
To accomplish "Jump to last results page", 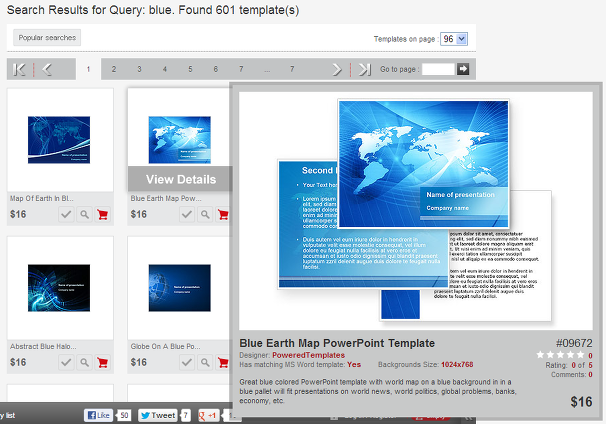I will (364, 70).
